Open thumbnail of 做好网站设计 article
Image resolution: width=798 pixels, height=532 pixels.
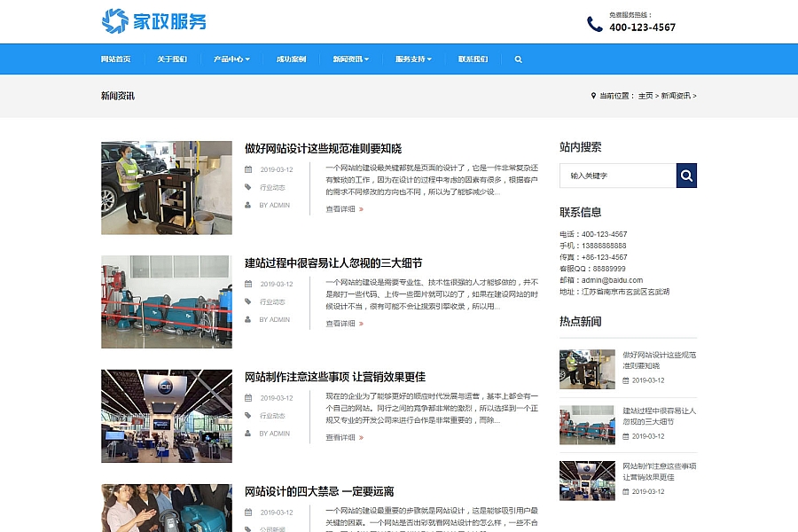tap(167, 188)
